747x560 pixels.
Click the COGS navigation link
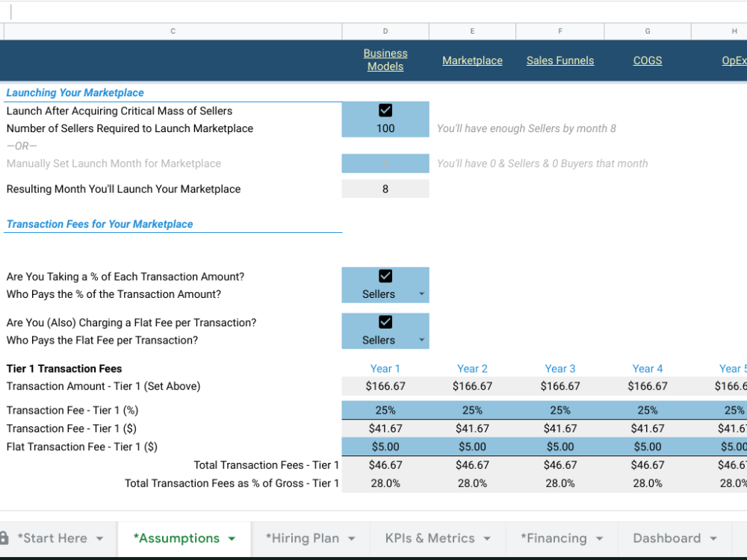(x=647, y=60)
